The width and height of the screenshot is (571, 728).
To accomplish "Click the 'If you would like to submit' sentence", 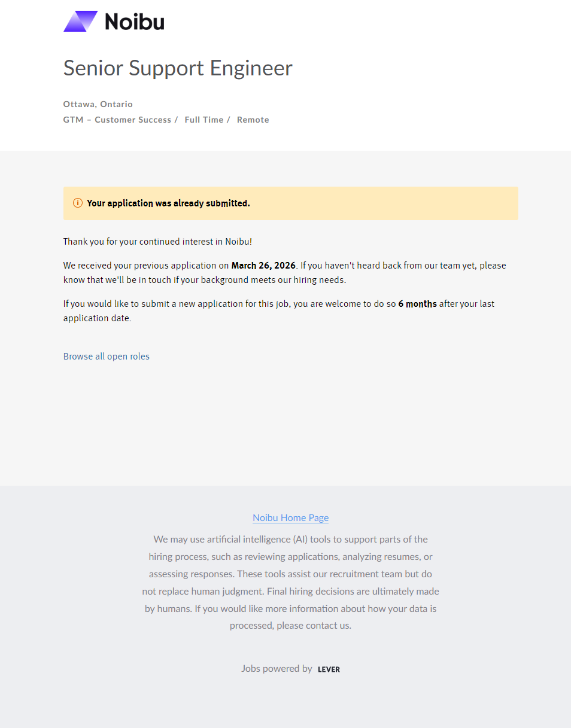I will [279, 311].
